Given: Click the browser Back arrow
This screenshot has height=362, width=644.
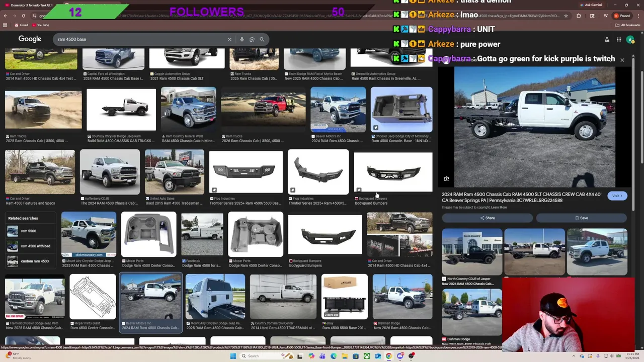Looking at the screenshot, I should point(6,16).
